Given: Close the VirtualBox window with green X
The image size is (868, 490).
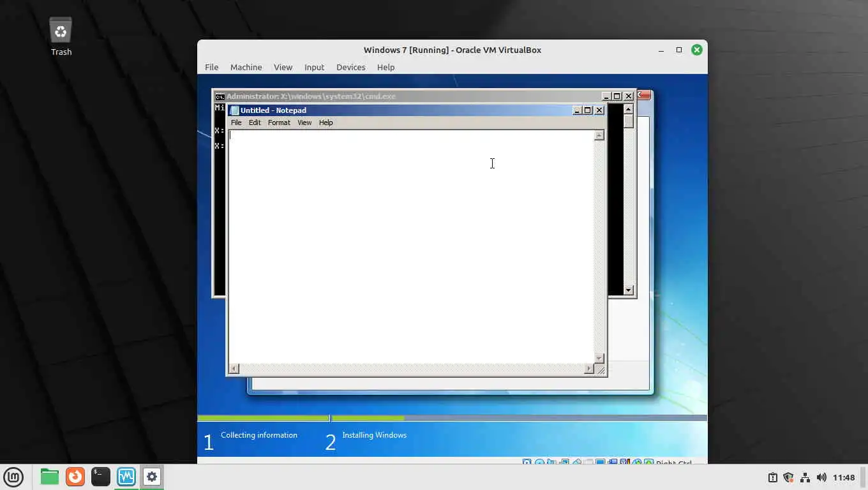Looking at the screenshot, I should (x=696, y=50).
